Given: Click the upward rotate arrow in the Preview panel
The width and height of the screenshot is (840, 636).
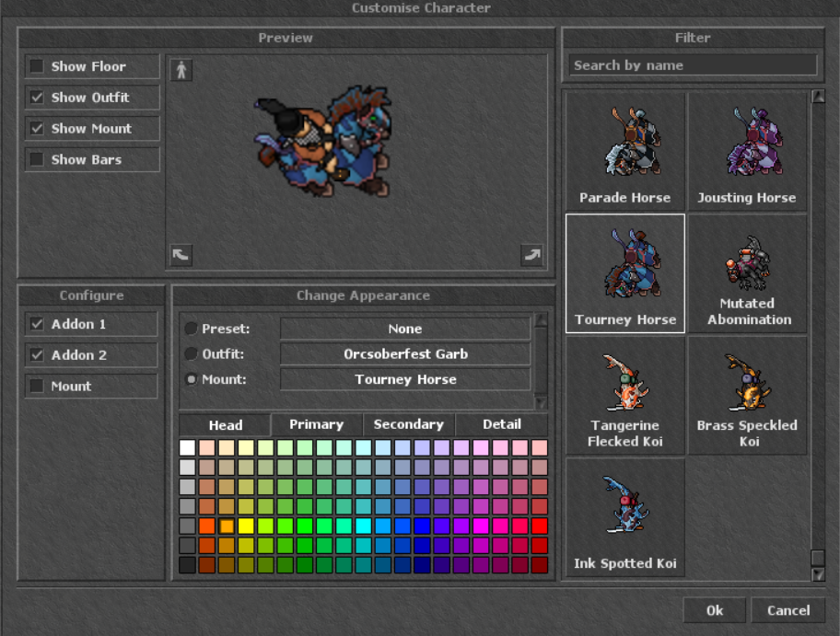Looking at the screenshot, I should [181, 70].
